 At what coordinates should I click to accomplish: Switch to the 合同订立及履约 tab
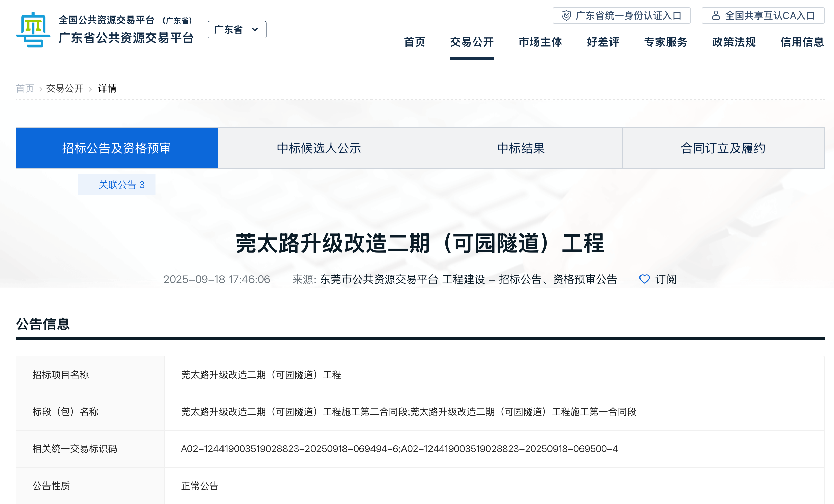pyautogui.click(x=723, y=148)
